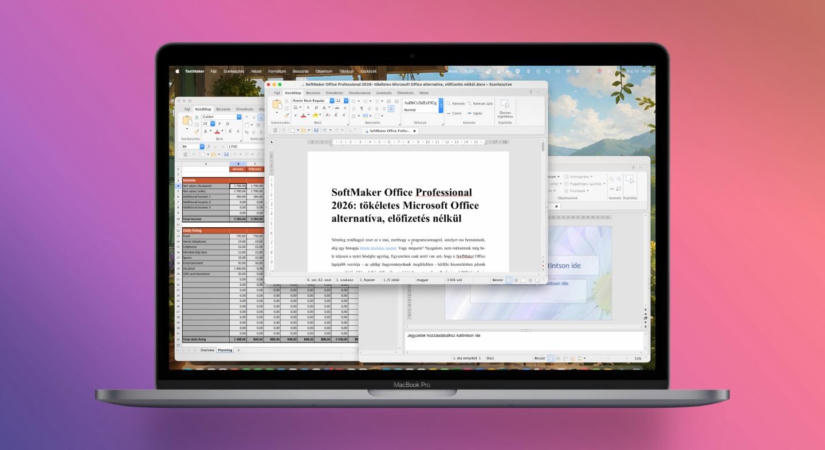Click the Ugrás go-to button
This screenshot has height=450, width=825.
(x=475, y=114)
